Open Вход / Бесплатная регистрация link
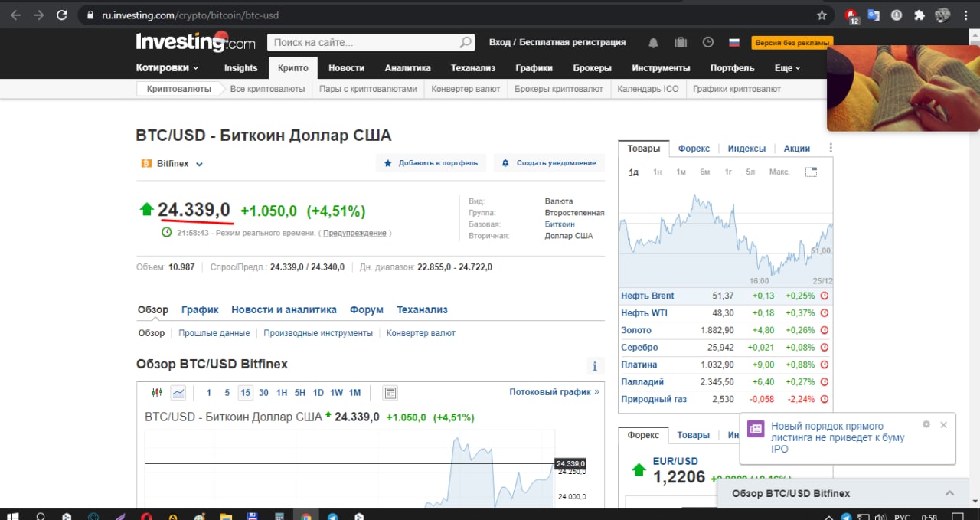980x520 pixels. (557, 42)
